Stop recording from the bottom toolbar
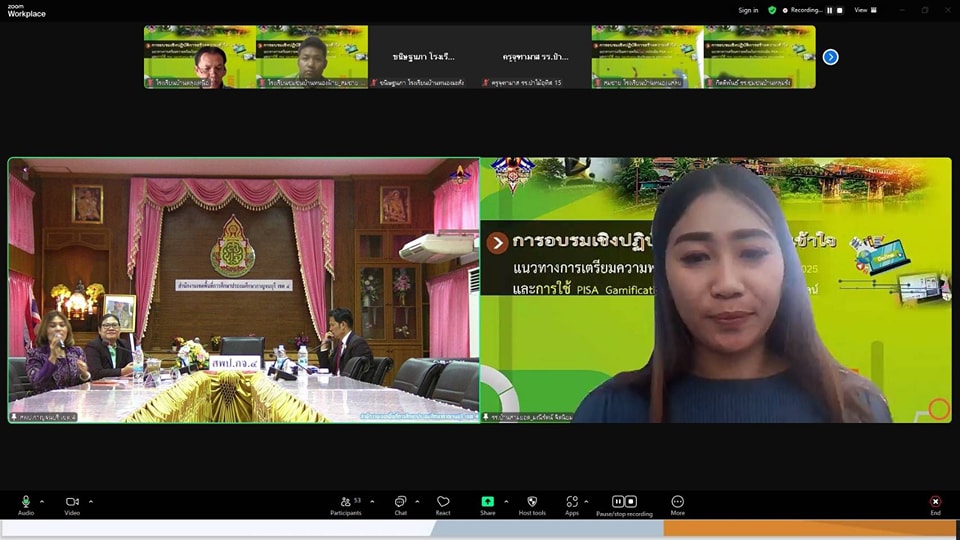 point(631,501)
